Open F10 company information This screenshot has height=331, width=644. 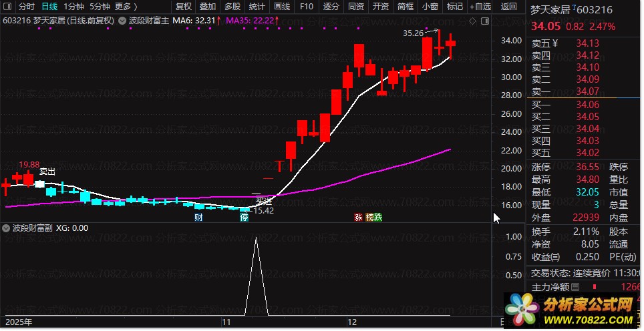click(307, 7)
